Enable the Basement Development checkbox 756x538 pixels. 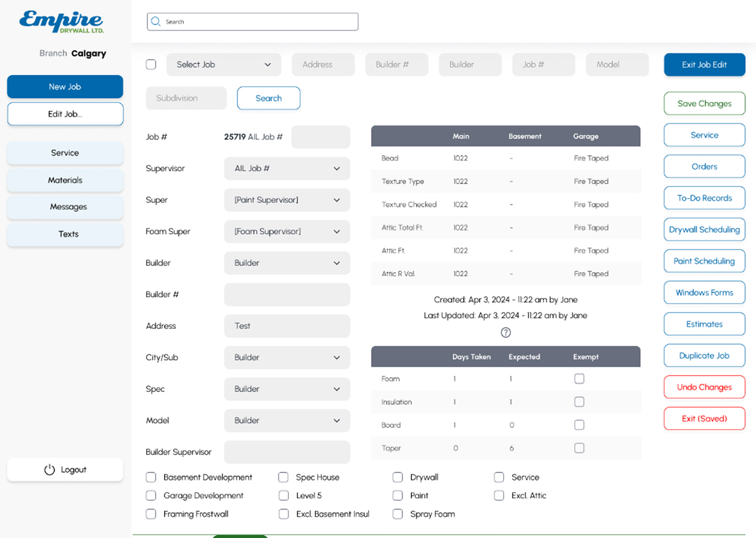click(x=151, y=477)
